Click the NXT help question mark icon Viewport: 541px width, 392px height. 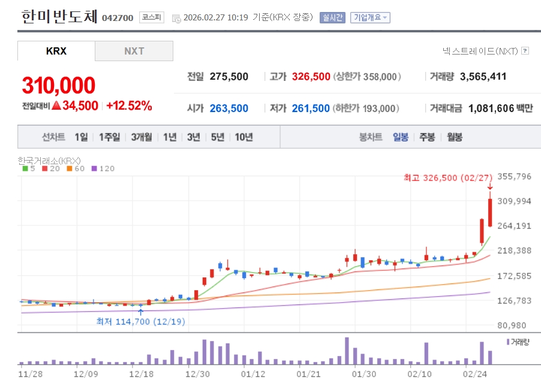click(x=525, y=51)
